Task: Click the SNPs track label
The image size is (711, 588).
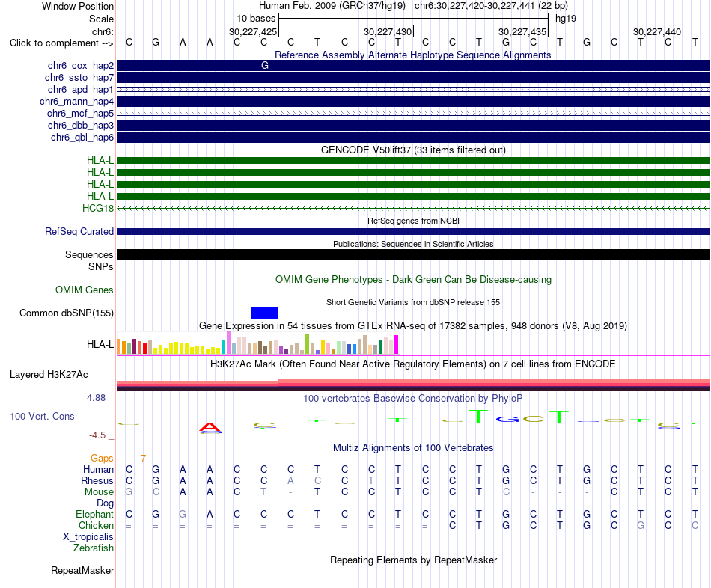Action: 101,266
